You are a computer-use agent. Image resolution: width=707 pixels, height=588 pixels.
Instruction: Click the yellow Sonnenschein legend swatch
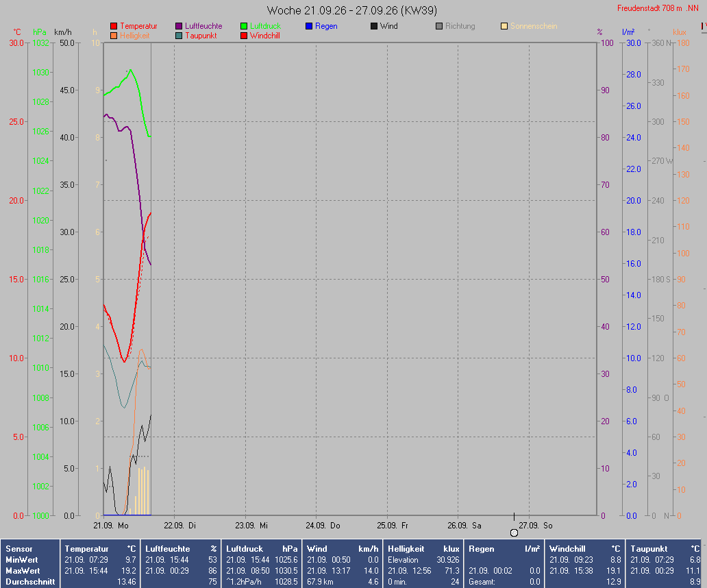(x=504, y=26)
